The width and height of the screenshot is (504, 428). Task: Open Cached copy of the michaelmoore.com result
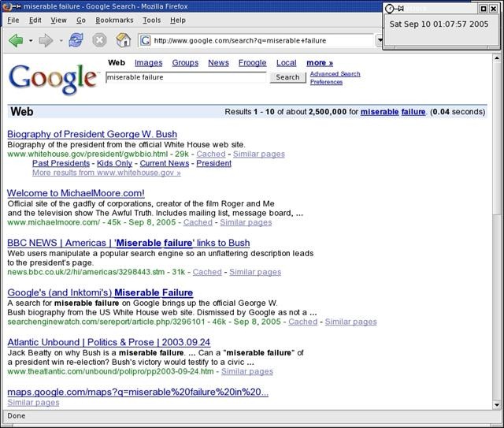pos(198,222)
